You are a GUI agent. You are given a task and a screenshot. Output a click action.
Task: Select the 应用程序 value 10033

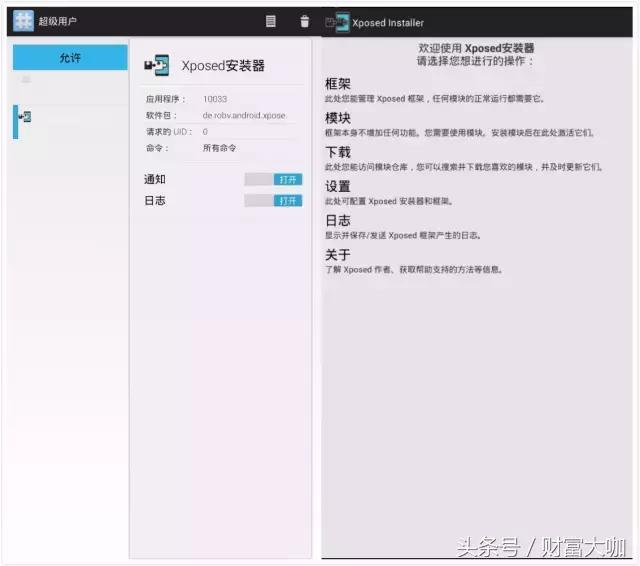(x=215, y=99)
